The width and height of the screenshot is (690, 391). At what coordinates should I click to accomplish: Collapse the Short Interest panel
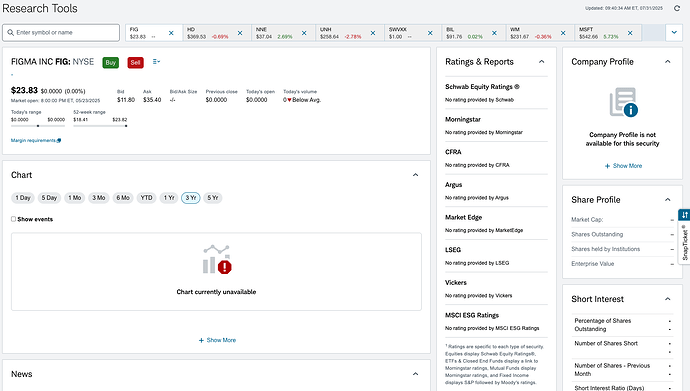pos(668,299)
